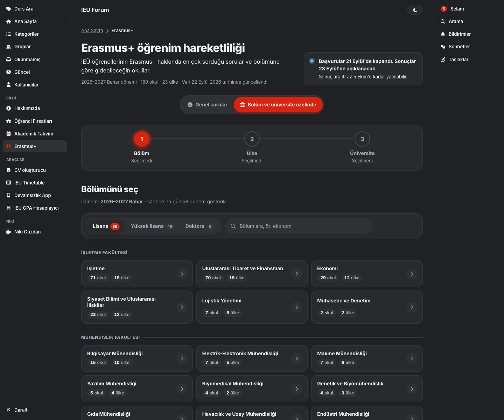Open Sohbetler chat bubbles icon
The width and height of the screenshot is (504, 420).
[x=443, y=47]
